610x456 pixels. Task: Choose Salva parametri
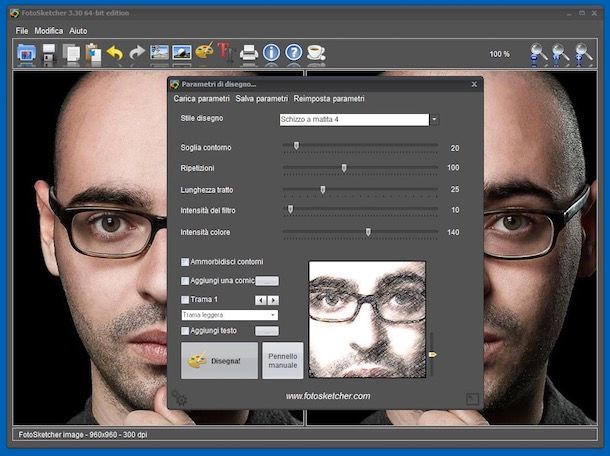click(x=261, y=98)
